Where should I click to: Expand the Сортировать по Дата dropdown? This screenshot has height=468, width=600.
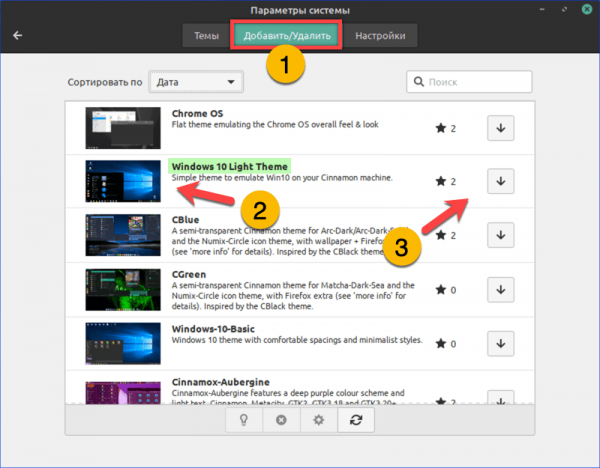[196, 82]
